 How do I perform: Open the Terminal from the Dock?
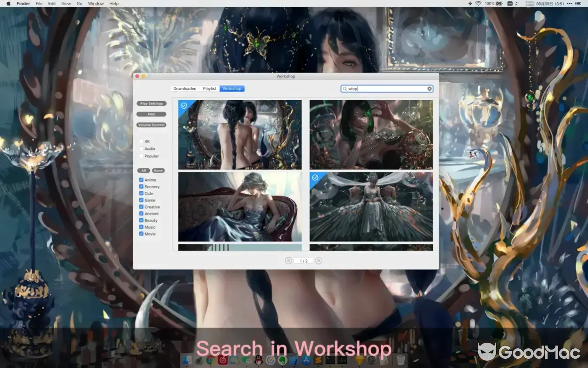click(329, 361)
